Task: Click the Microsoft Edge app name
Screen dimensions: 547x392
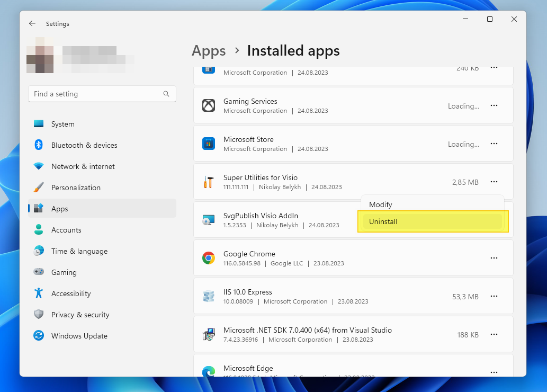Action: coord(248,368)
